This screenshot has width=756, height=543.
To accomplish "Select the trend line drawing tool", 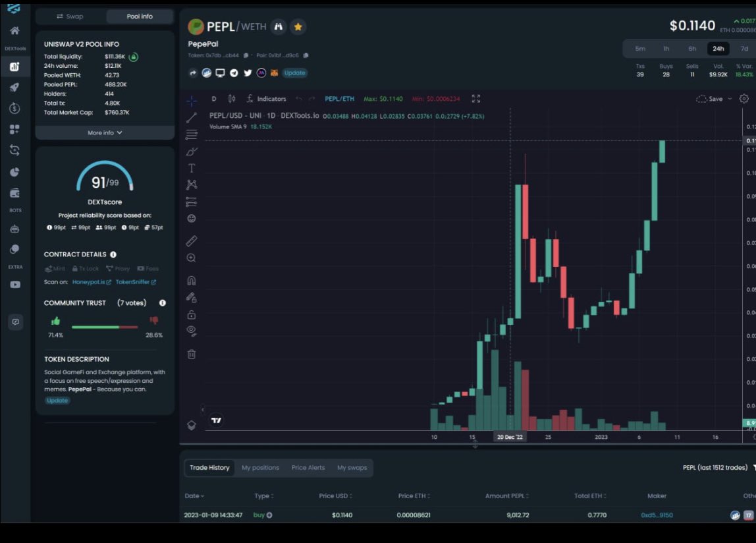I will (192, 117).
